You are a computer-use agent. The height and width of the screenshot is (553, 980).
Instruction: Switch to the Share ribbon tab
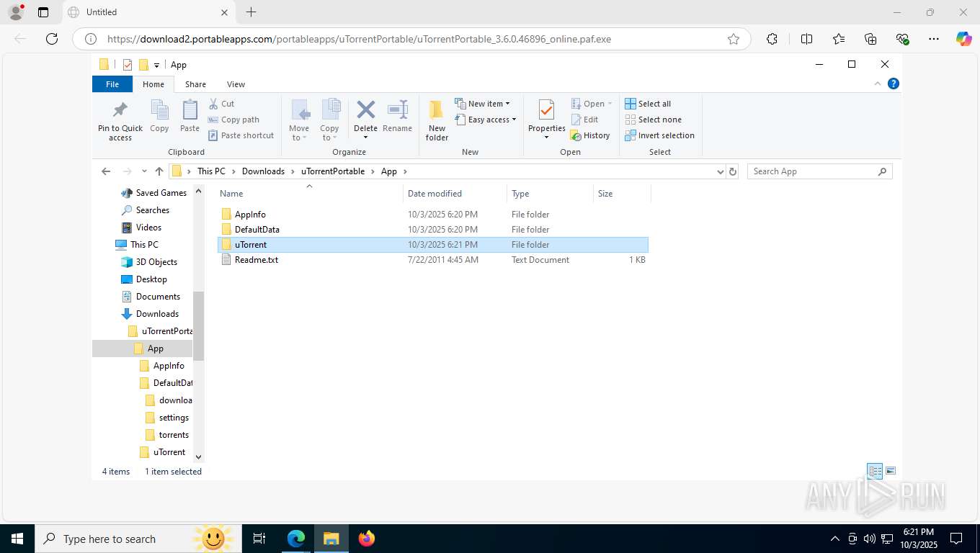click(x=195, y=84)
